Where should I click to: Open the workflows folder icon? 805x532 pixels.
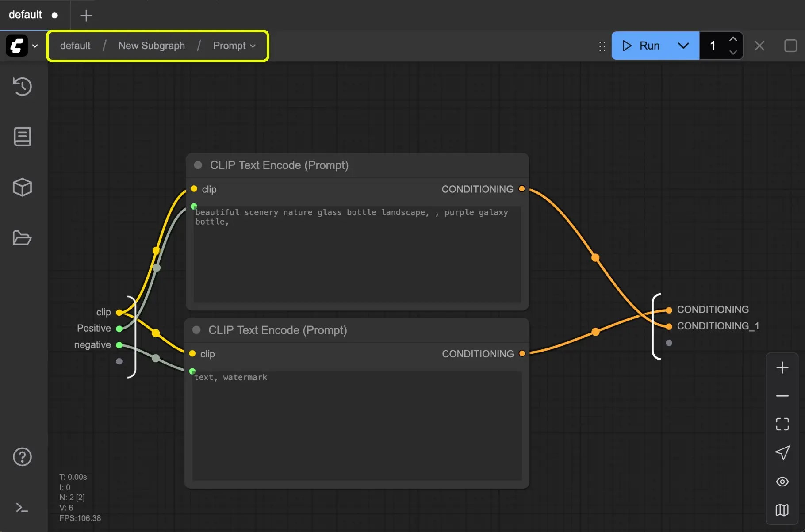click(22, 238)
